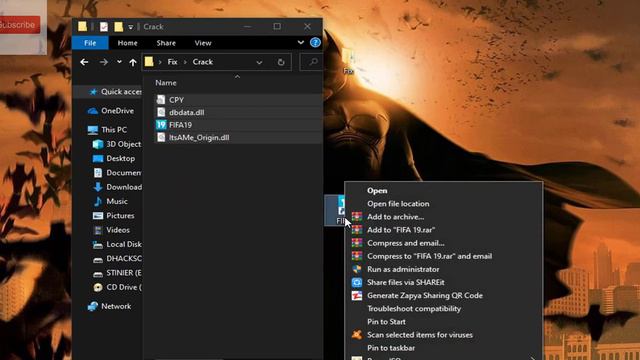This screenshot has width=640, height=360.
Task: Click the FIFA19 file's 19 icon
Action: point(161,125)
